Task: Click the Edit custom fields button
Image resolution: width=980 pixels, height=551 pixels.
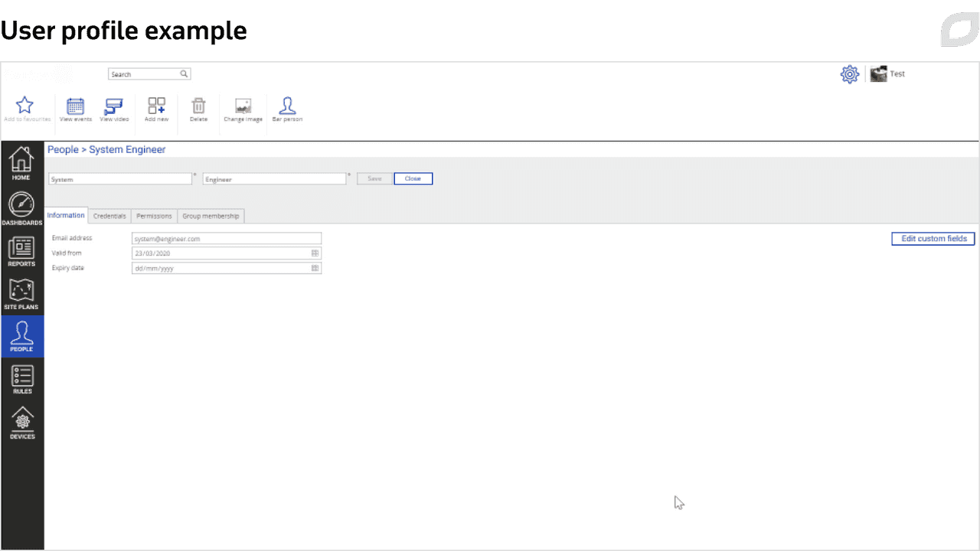Action: point(933,238)
